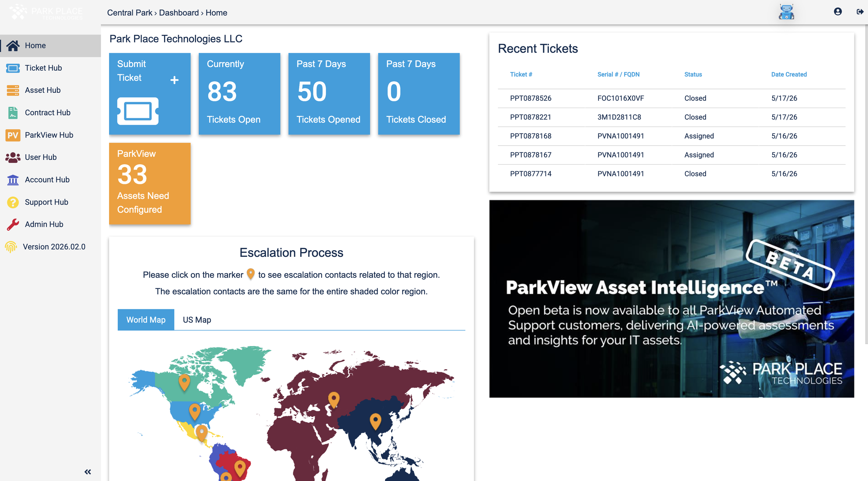This screenshot has width=868, height=481.
Task: Switch to the World Map tab
Action: pyautogui.click(x=146, y=320)
